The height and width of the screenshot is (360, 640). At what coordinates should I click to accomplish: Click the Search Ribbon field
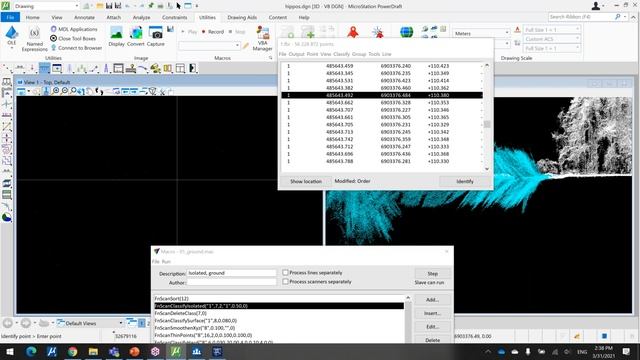581,17
